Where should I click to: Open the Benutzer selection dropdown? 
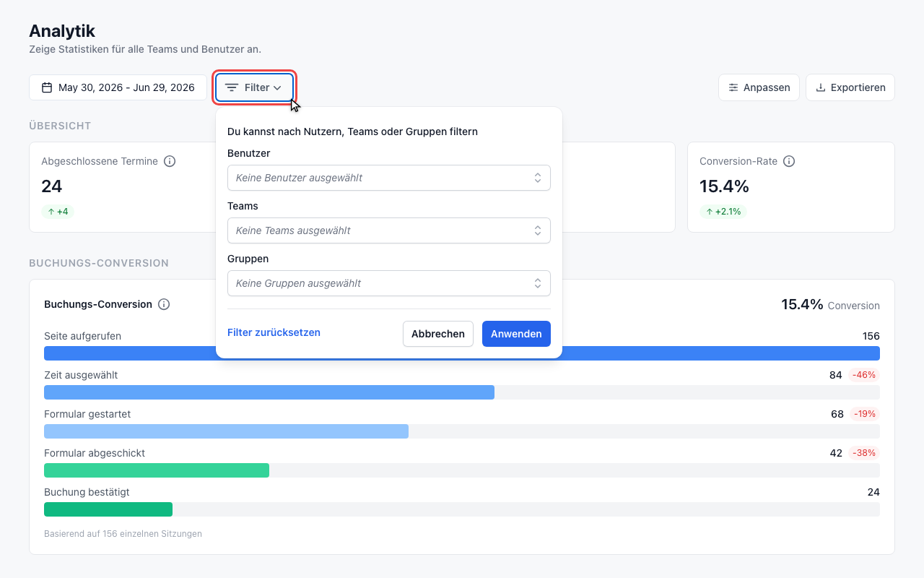point(389,178)
